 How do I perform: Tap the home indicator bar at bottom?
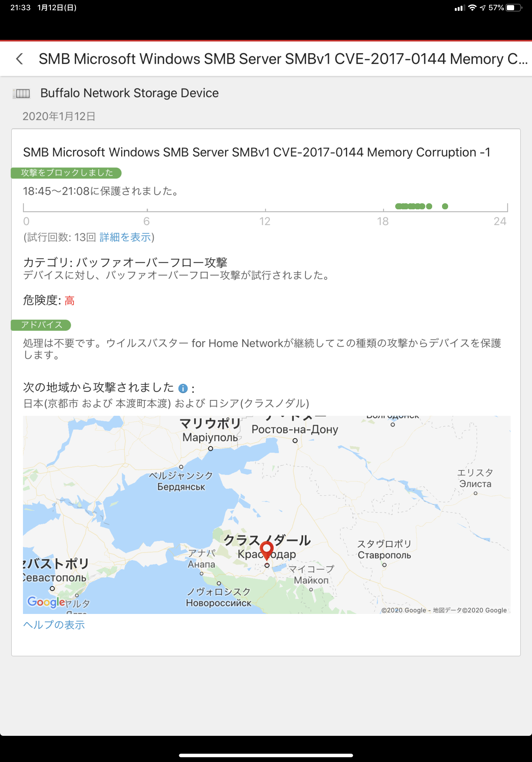(266, 756)
